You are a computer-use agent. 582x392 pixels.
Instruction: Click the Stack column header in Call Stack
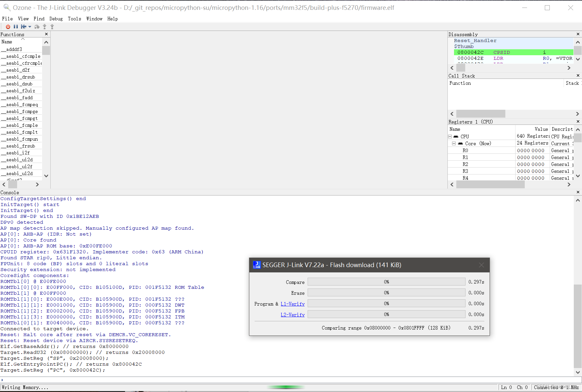click(573, 83)
